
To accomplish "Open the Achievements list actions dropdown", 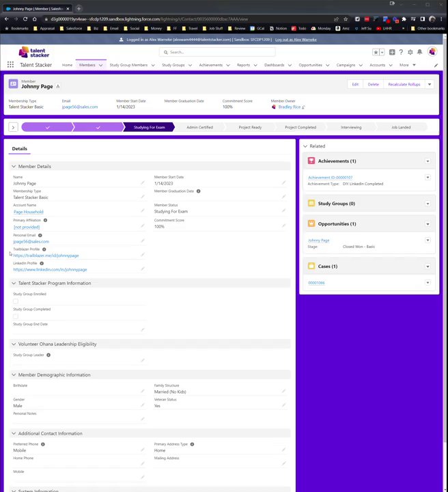I will (x=428, y=161).
